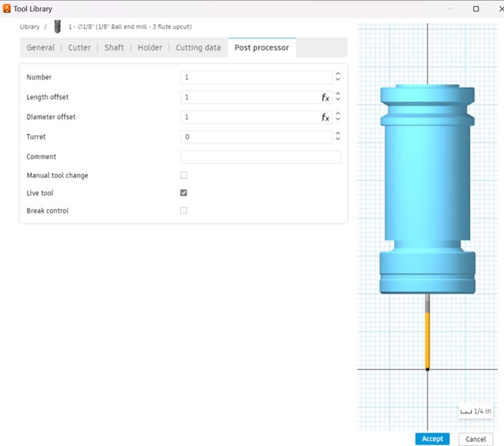Open the Shaft tab
The image size is (504, 446).
(114, 48)
